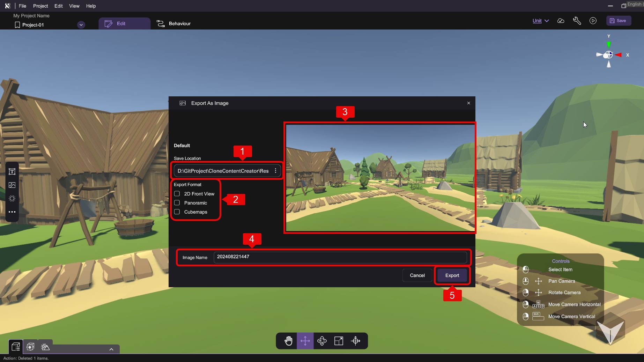
Task: Select the hand pan tool
Action: (x=288, y=341)
